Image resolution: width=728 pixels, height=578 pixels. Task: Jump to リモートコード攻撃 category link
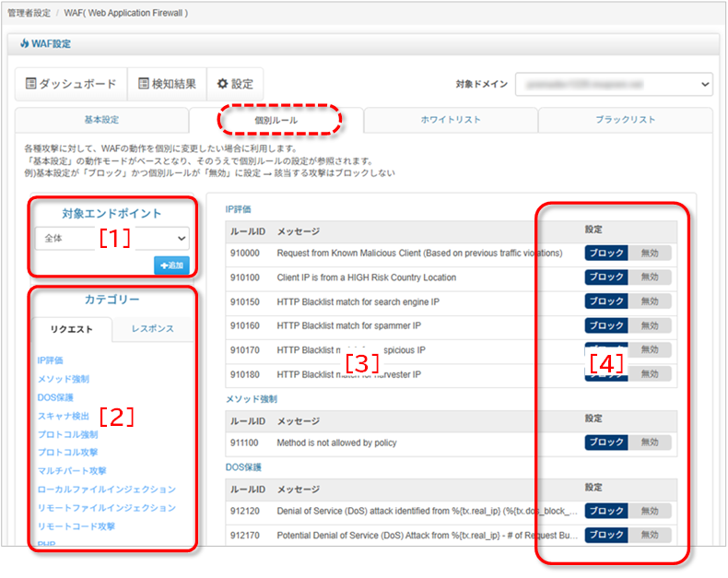[76, 526]
